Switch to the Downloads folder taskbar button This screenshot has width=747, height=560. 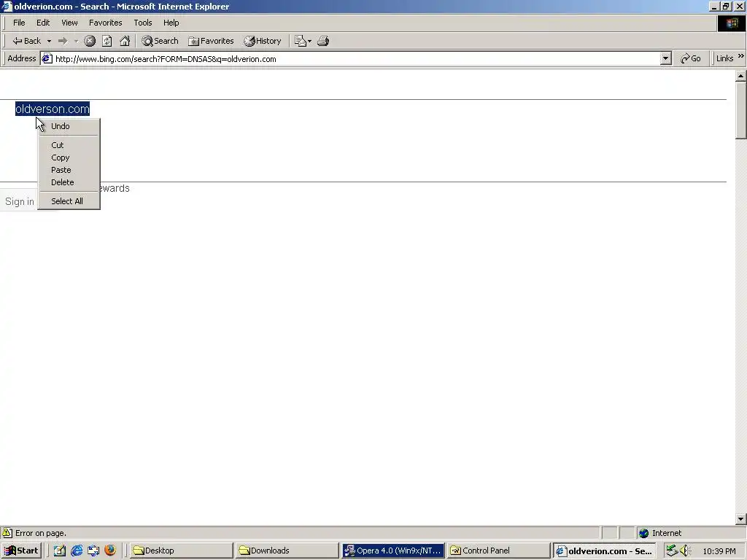287,551
